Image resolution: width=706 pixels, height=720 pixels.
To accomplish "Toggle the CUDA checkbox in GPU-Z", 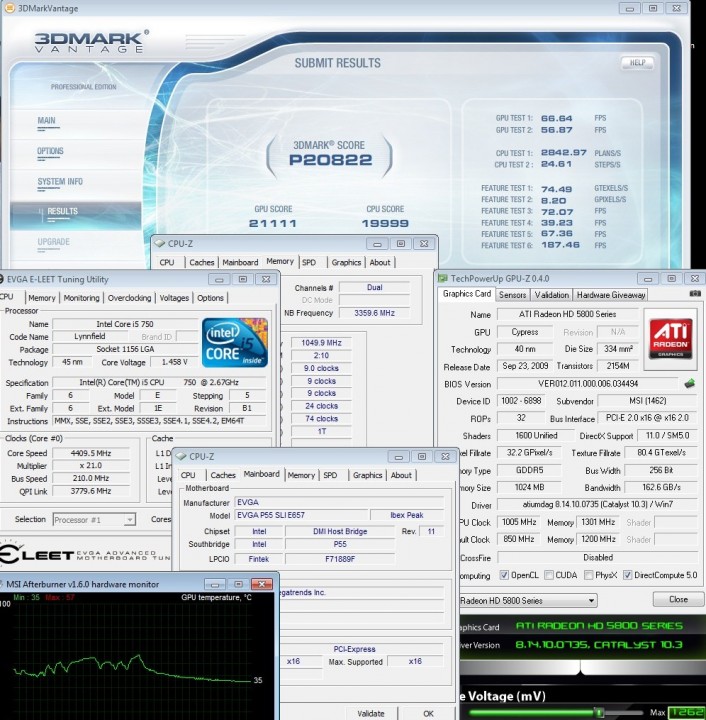I will pos(549,575).
